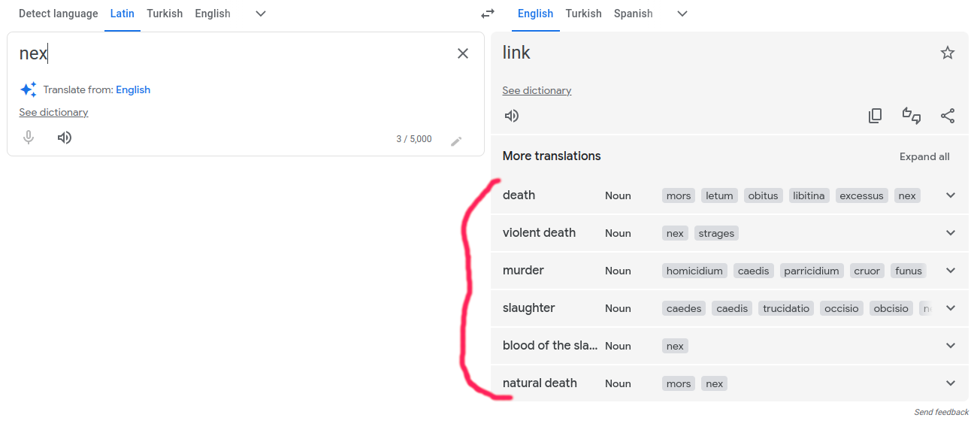The width and height of the screenshot is (980, 424).
Task: Click the 'funus' synonym chip
Action: (909, 271)
